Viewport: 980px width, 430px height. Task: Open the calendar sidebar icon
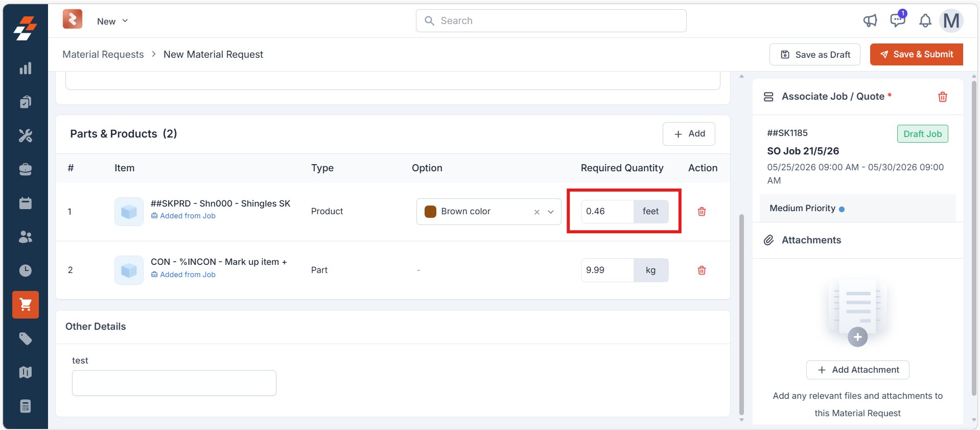(x=26, y=203)
